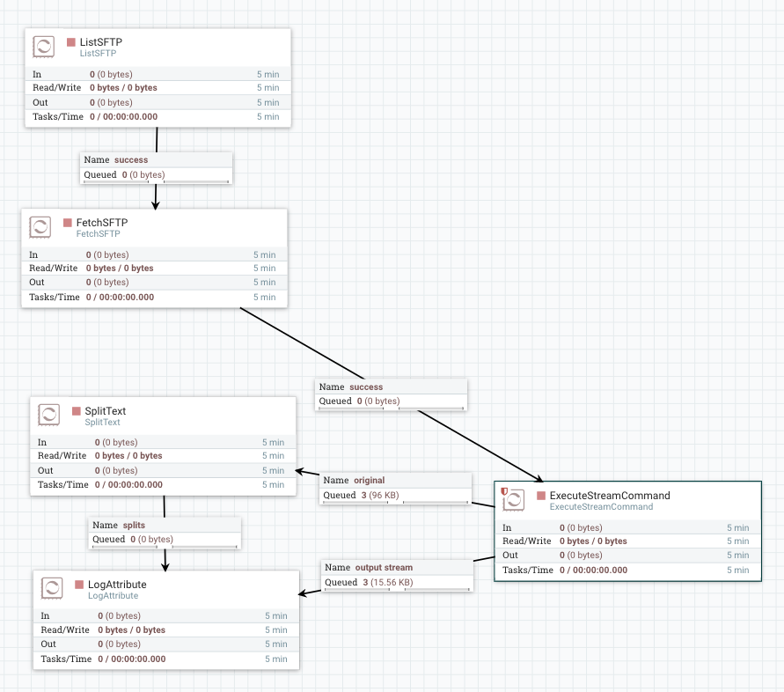The width and height of the screenshot is (784, 692).
Task: Click the ListSFTP processor type label
Action: (98, 53)
